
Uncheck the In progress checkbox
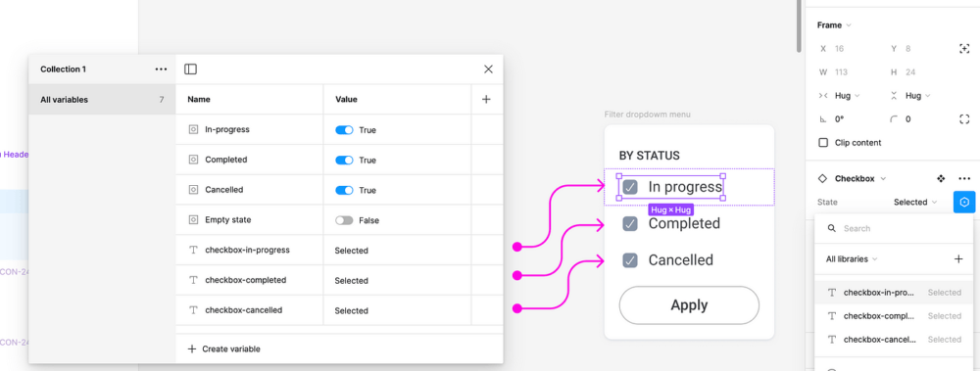630,187
